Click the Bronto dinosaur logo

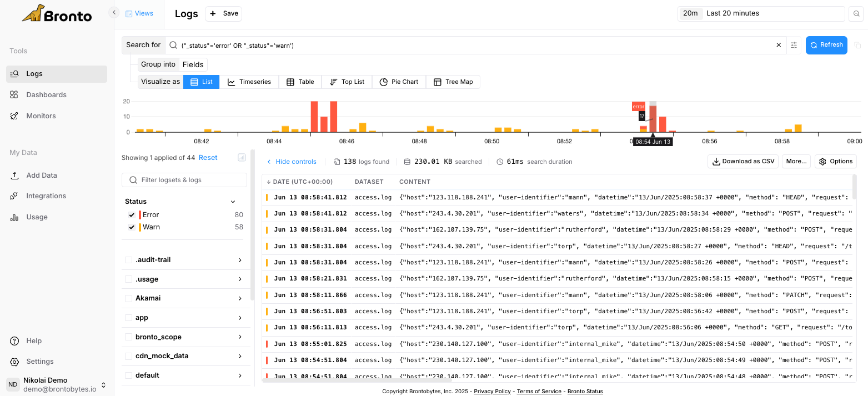57,13
